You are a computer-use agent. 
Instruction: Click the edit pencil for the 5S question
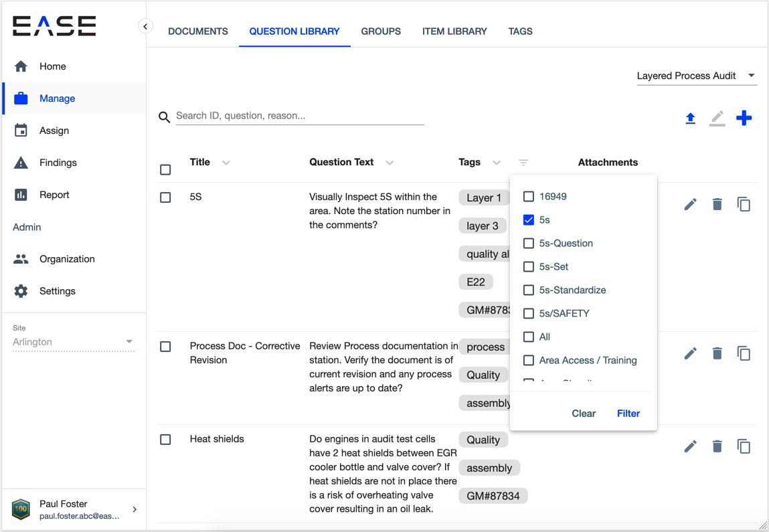tap(690, 203)
